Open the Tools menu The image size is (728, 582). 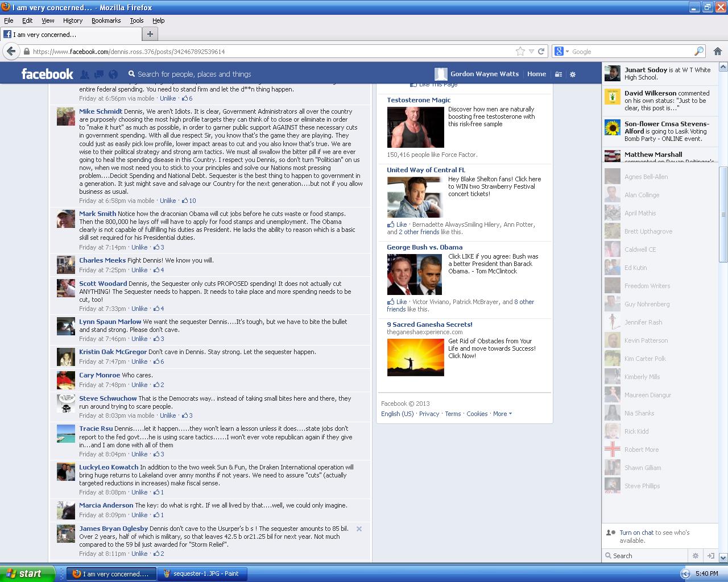pyautogui.click(x=136, y=20)
